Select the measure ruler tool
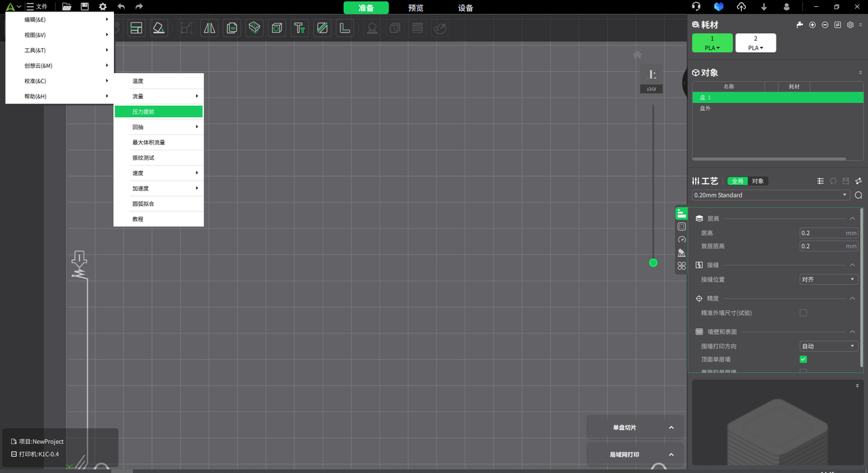This screenshot has width=868, height=473. click(x=344, y=28)
